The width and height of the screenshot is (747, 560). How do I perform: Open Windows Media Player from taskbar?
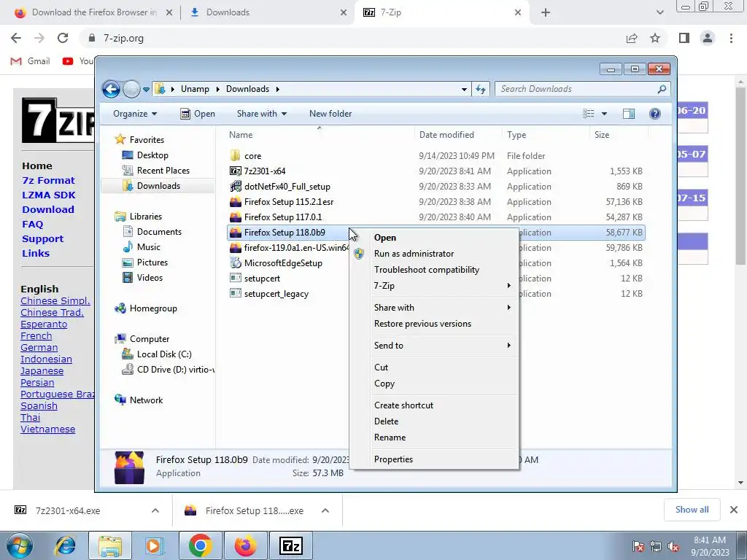154,545
